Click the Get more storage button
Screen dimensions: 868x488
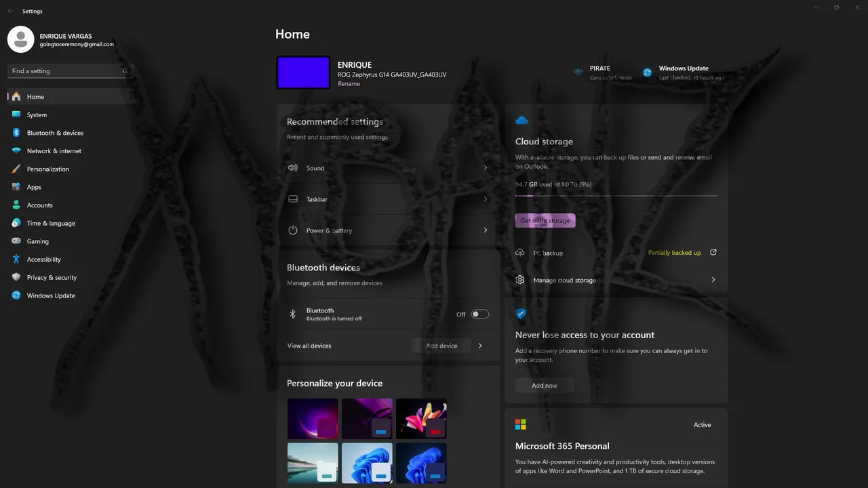(545, 221)
